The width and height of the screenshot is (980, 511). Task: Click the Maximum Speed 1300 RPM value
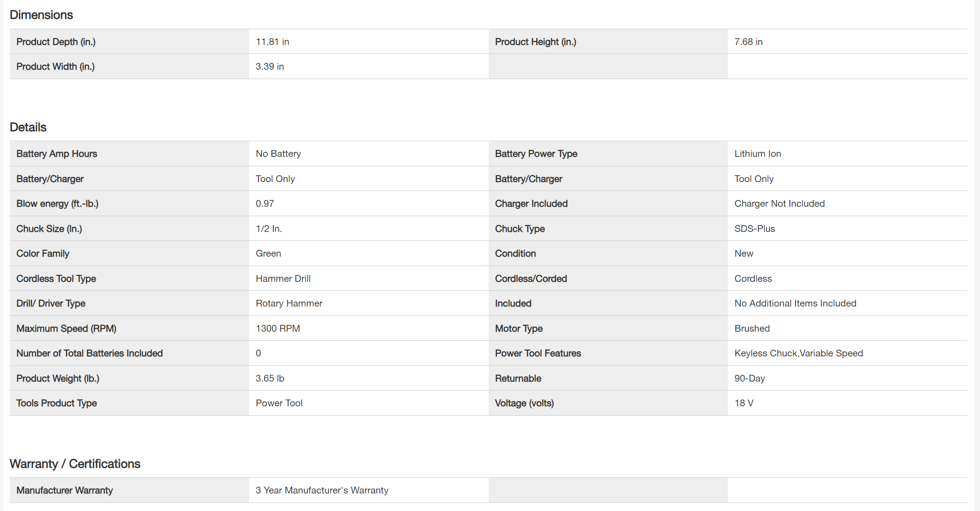(x=277, y=329)
